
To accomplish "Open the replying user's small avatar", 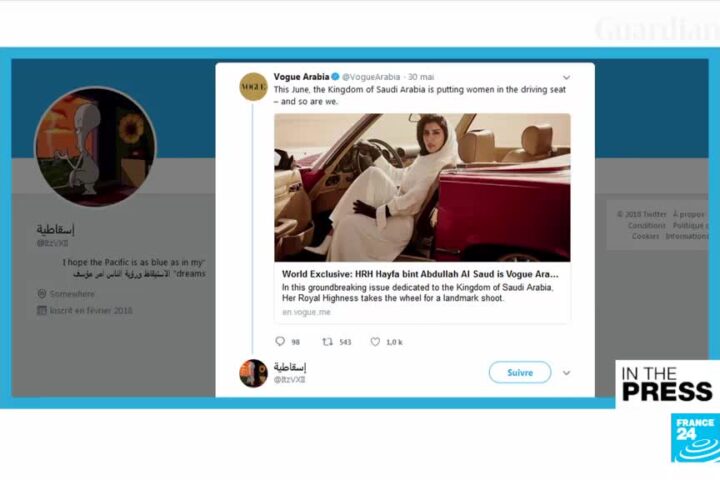I will pos(253,373).
